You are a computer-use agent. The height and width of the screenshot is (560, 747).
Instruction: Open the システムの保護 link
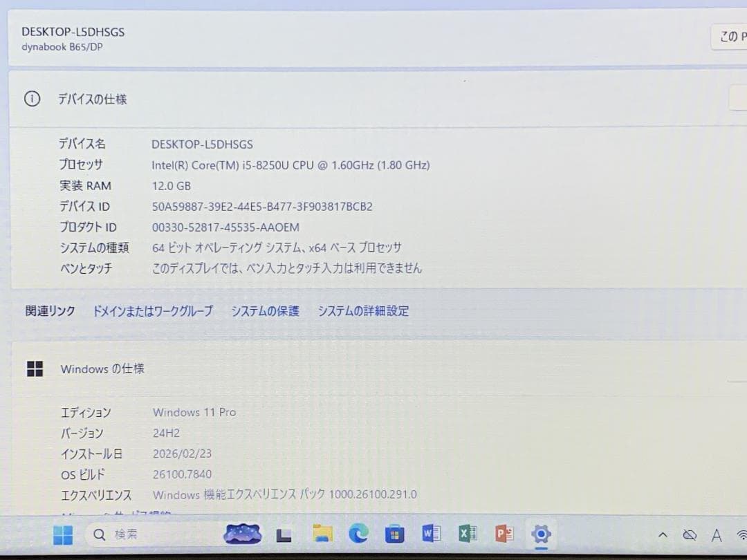[x=266, y=311]
